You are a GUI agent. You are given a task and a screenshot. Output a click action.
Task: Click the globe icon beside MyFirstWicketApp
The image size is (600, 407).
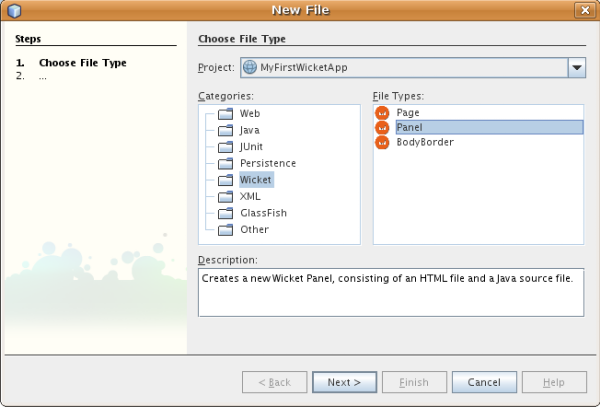(249, 67)
